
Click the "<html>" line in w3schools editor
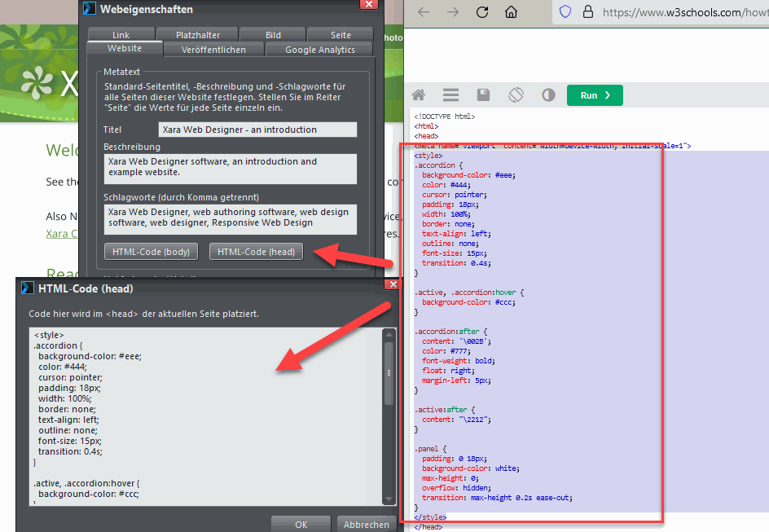pos(426,126)
